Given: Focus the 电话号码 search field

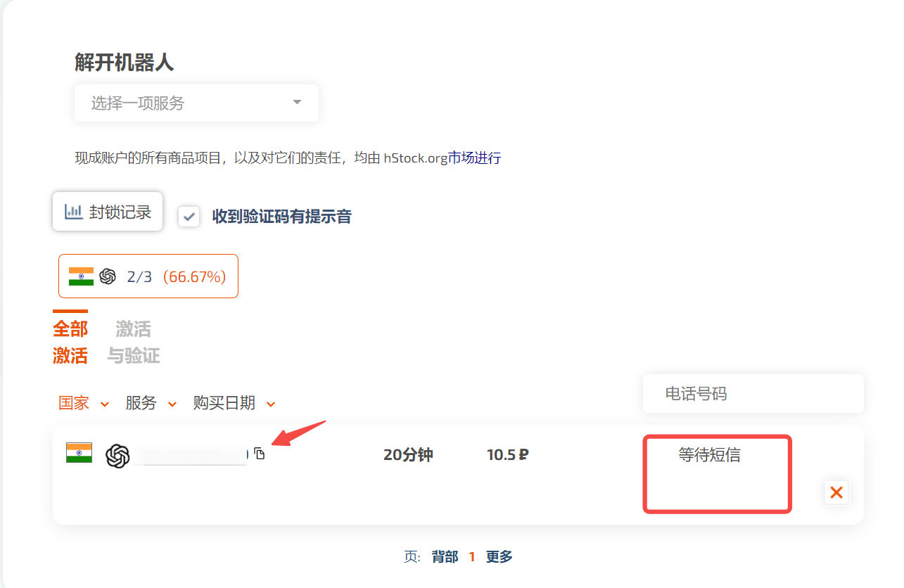Looking at the screenshot, I should 753,394.
